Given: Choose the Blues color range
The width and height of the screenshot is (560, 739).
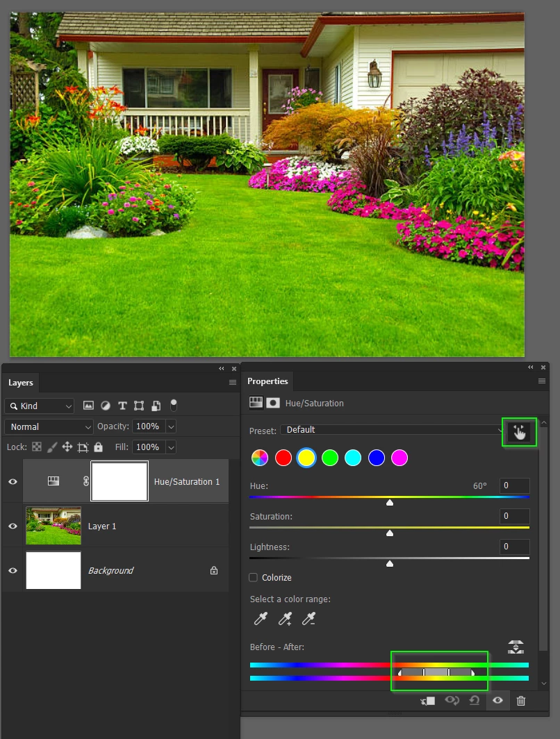Looking at the screenshot, I should click(376, 458).
